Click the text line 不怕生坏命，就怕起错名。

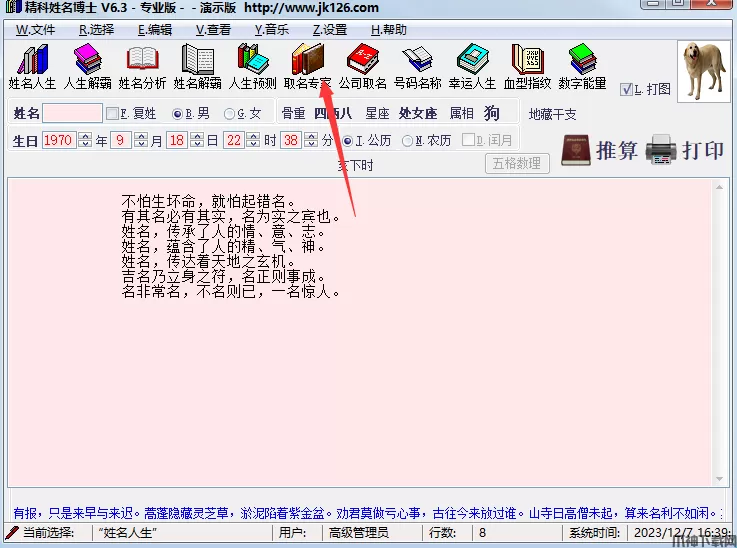209,202
